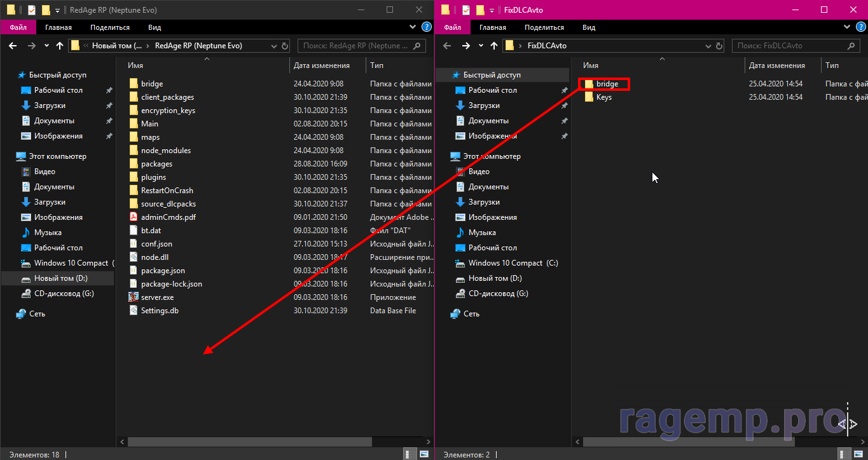The image size is (868, 460).
Task: Open Быстрый доступ in FixDLCAvto sidebar
Action: pyautogui.click(x=492, y=75)
